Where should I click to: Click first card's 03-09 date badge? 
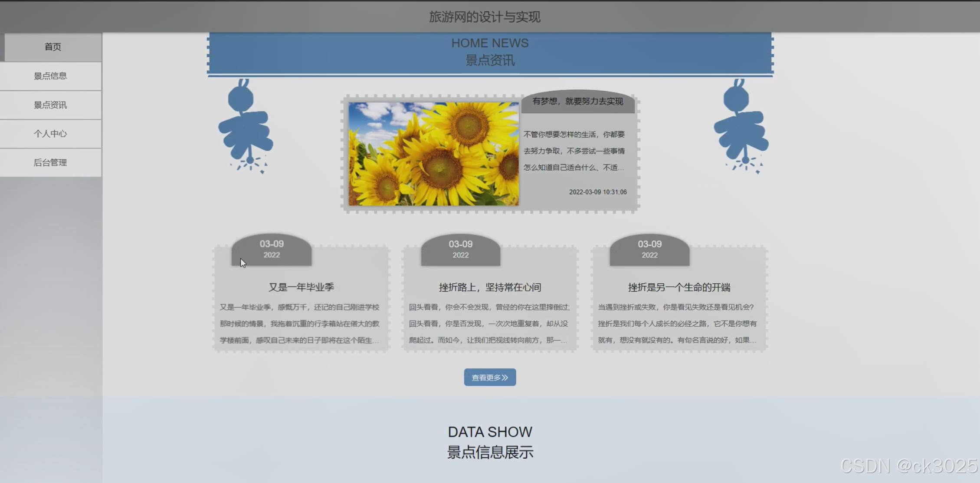click(x=272, y=249)
